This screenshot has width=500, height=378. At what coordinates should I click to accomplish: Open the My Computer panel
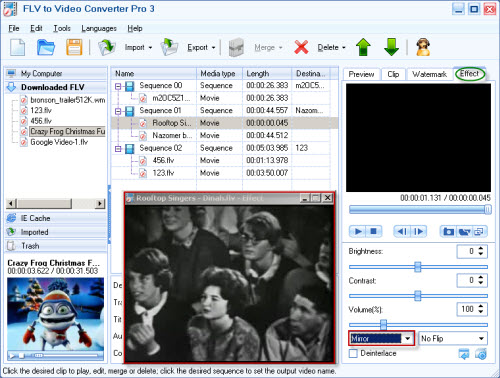point(56,73)
